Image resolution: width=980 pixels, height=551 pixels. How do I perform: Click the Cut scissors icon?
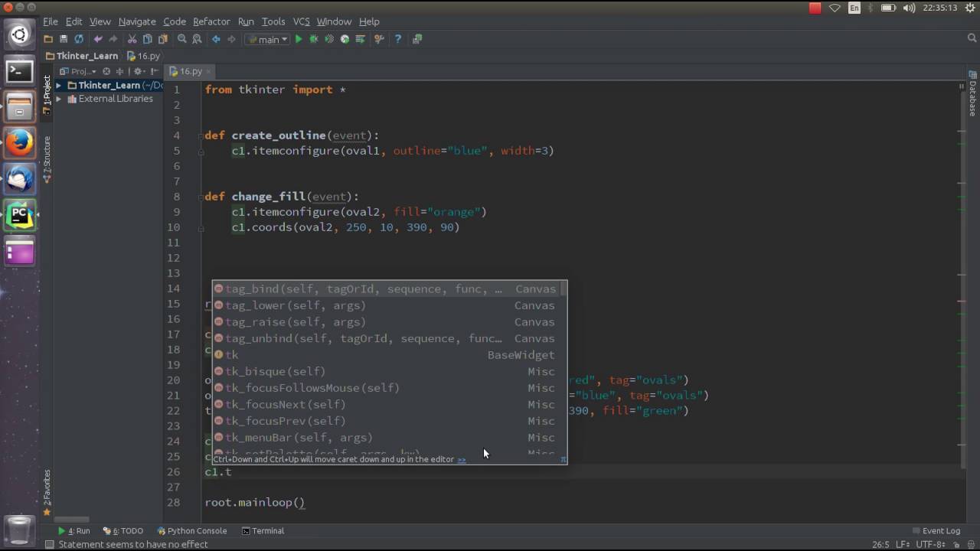point(132,39)
